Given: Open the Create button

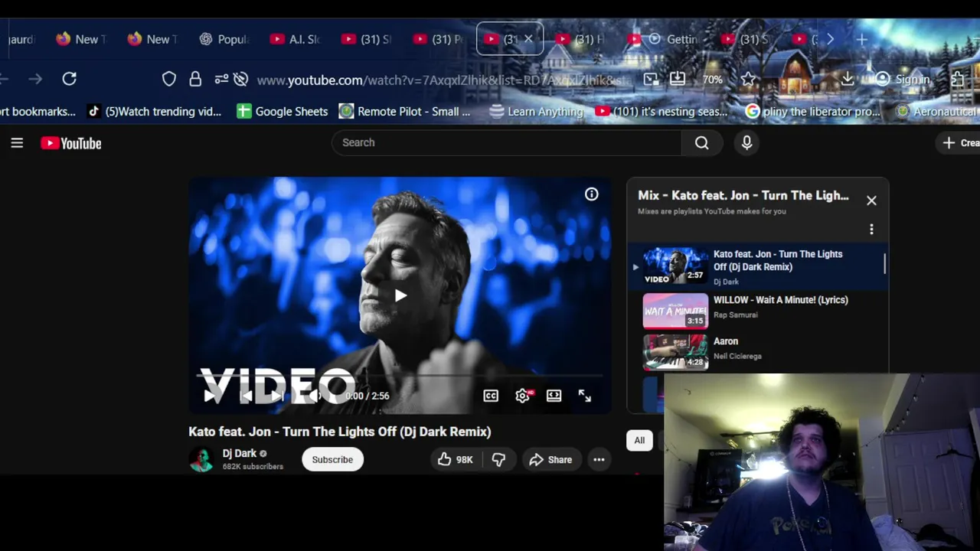Looking at the screenshot, I should (x=959, y=142).
